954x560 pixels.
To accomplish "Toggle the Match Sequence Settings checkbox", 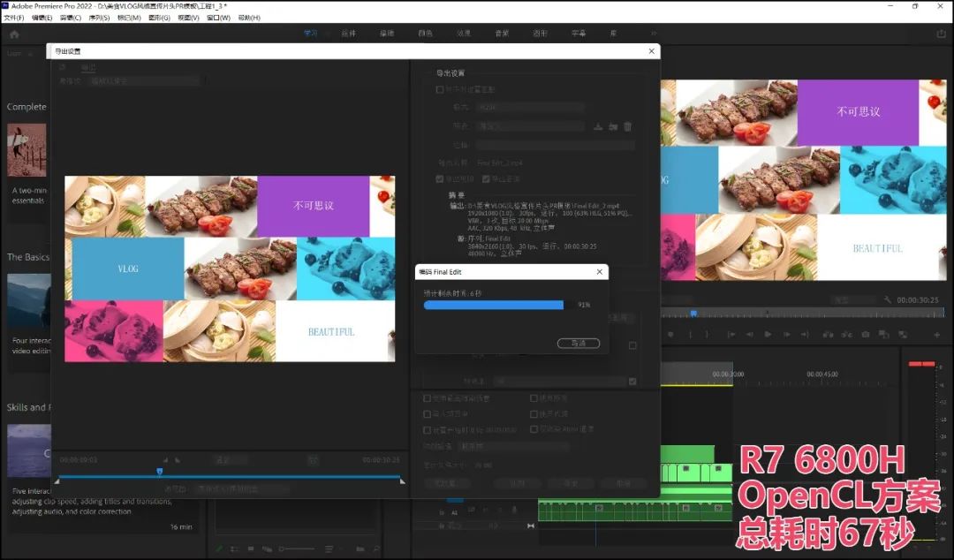I will (x=439, y=89).
